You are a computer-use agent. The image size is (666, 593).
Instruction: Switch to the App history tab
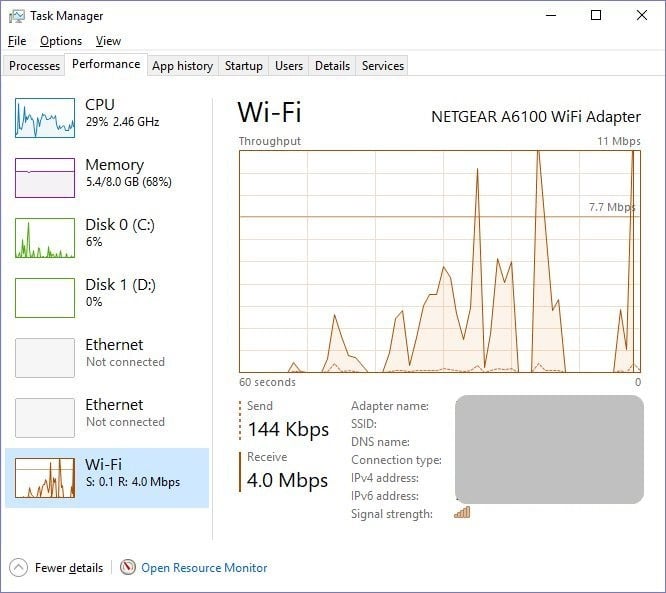(x=182, y=66)
